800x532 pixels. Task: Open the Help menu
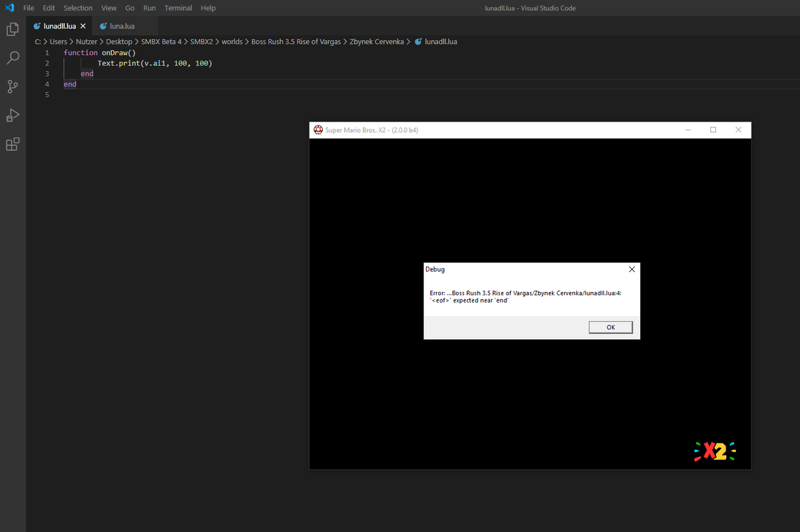[x=208, y=8]
